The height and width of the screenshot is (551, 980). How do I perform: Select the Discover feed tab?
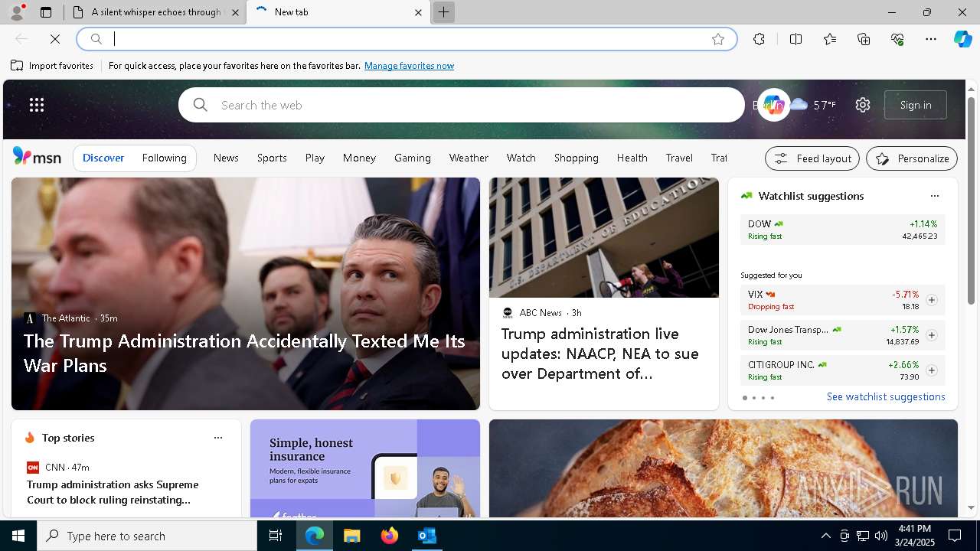point(103,158)
